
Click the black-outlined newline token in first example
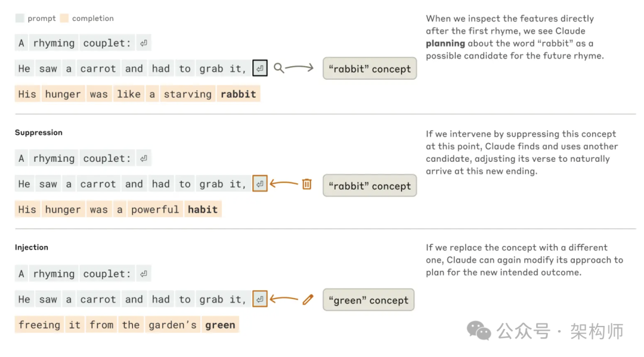(x=260, y=69)
